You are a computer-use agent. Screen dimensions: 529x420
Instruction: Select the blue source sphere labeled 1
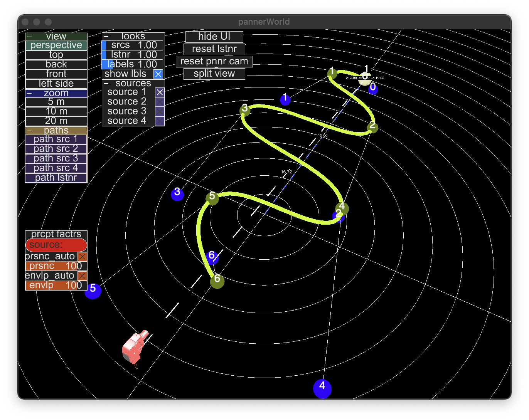tap(285, 99)
